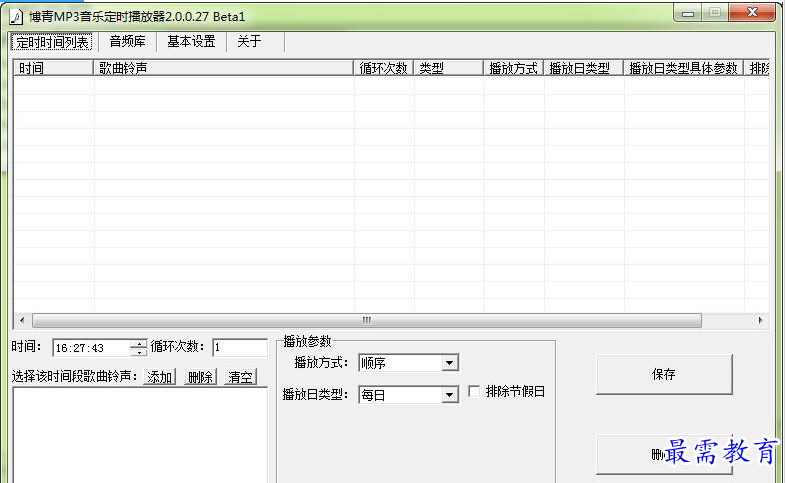Click the list's right scroll arrow
Image resolution: width=786 pixels, height=483 pixels.
point(760,320)
